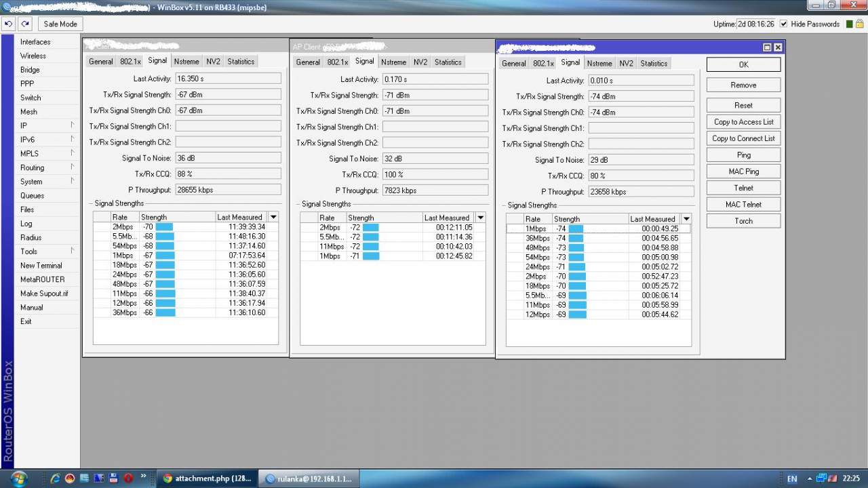Sort by Rate column in middle window
The height and width of the screenshot is (488, 868).
[332, 218]
